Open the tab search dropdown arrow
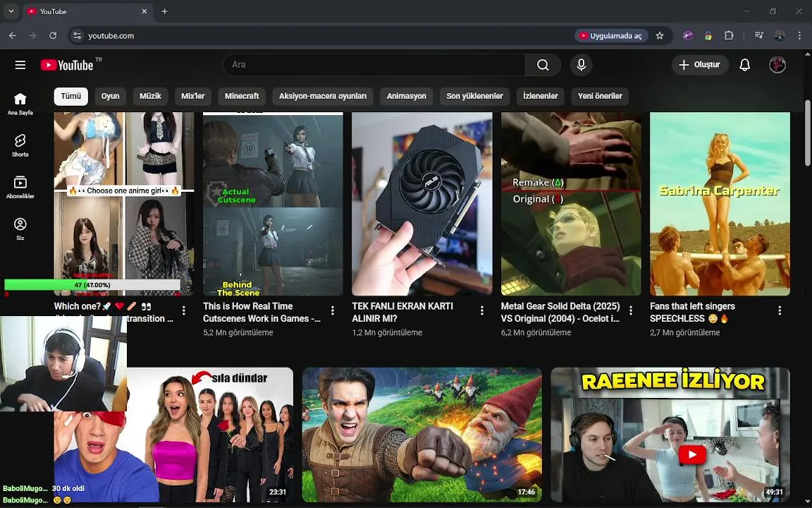Viewport: 812px width, 508px height. 11,11
